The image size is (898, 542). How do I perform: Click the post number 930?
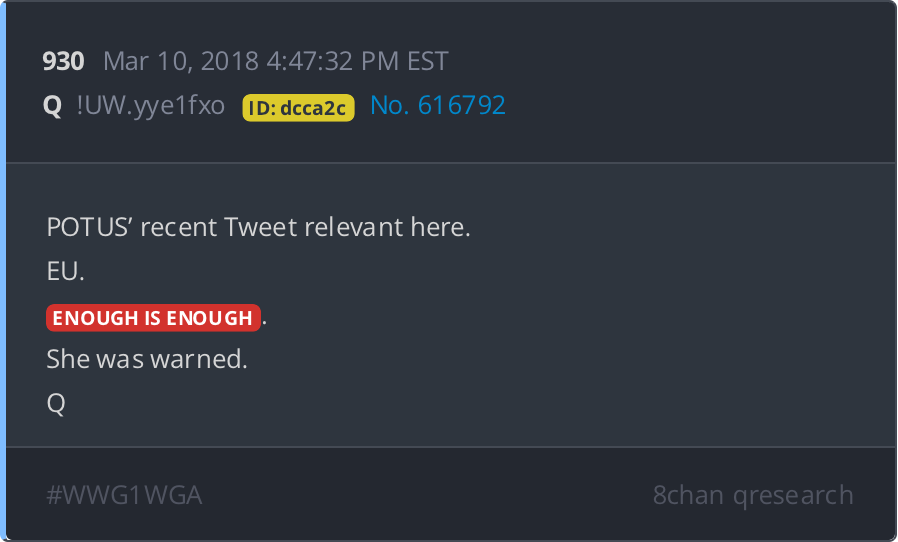[63, 62]
